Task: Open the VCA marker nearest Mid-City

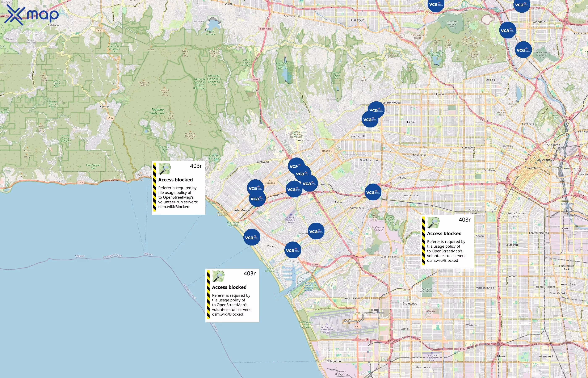Action: [373, 192]
